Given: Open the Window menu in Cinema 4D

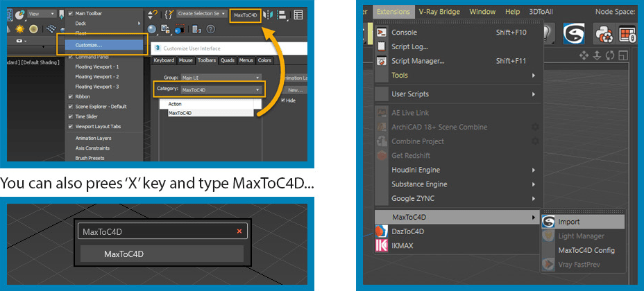Looking at the screenshot, I should [x=482, y=12].
